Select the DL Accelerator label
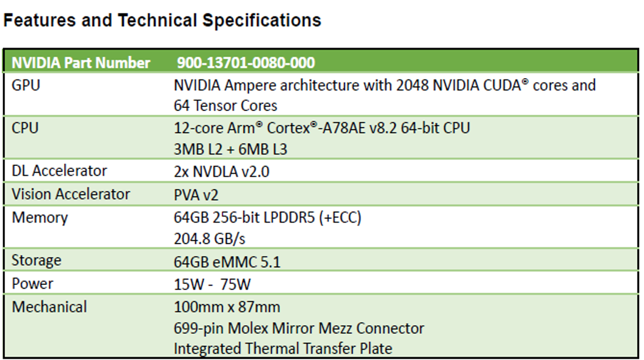 point(59,171)
